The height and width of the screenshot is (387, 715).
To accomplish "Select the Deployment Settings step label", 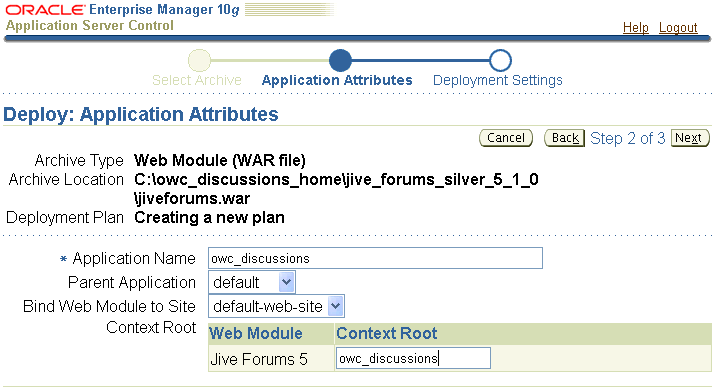I will pyautogui.click(x=497, y=80).
